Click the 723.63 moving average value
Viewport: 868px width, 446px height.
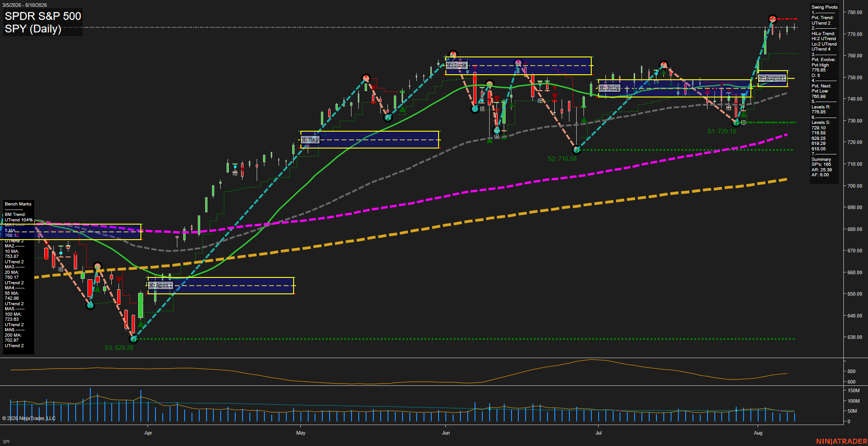12,319
